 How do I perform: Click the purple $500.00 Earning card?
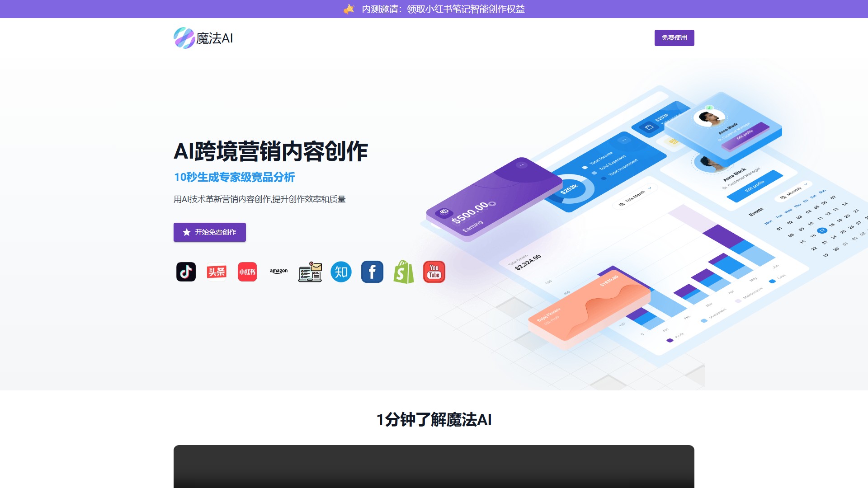click(493, 199)
